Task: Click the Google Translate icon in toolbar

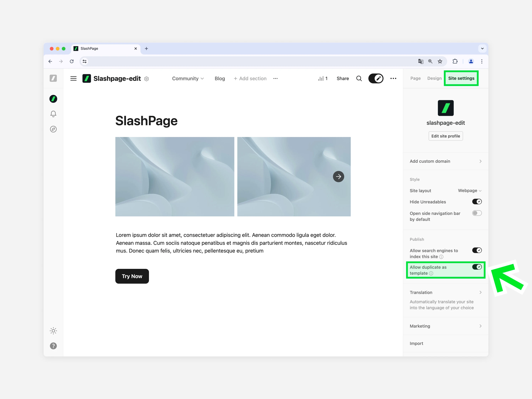Action: tap(420, 61)
